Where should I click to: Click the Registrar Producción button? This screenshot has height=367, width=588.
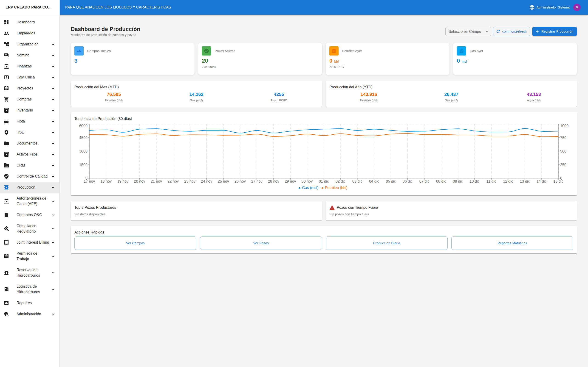click(554, 31)
